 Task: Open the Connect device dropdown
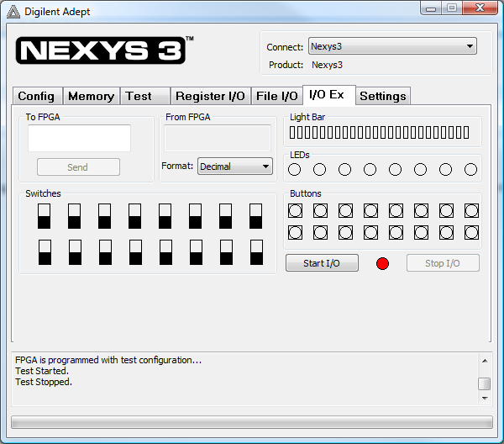(x=392, y=46)
